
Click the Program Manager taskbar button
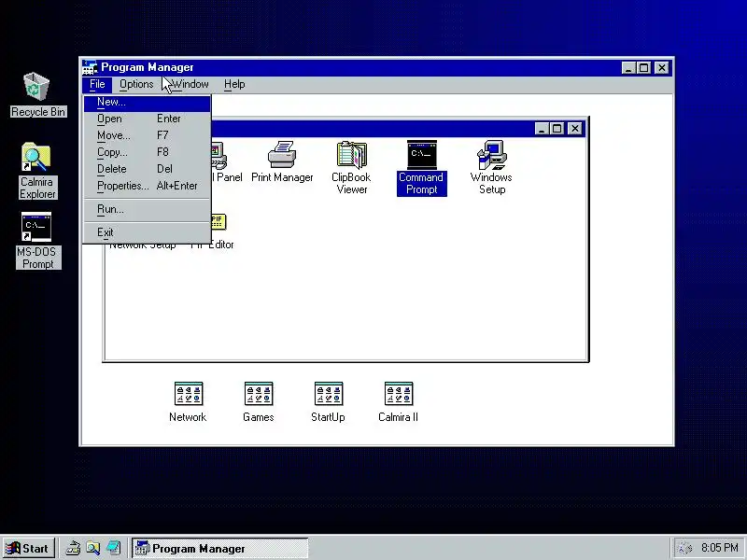220,548
